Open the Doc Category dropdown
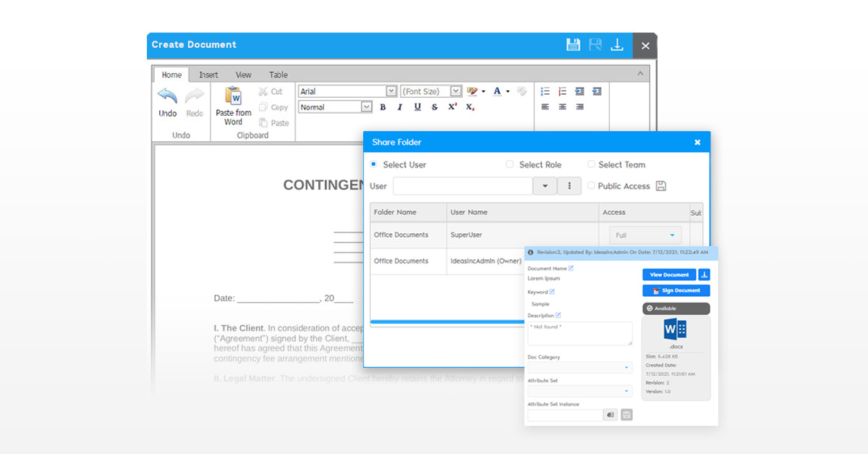 pos(580,368)
